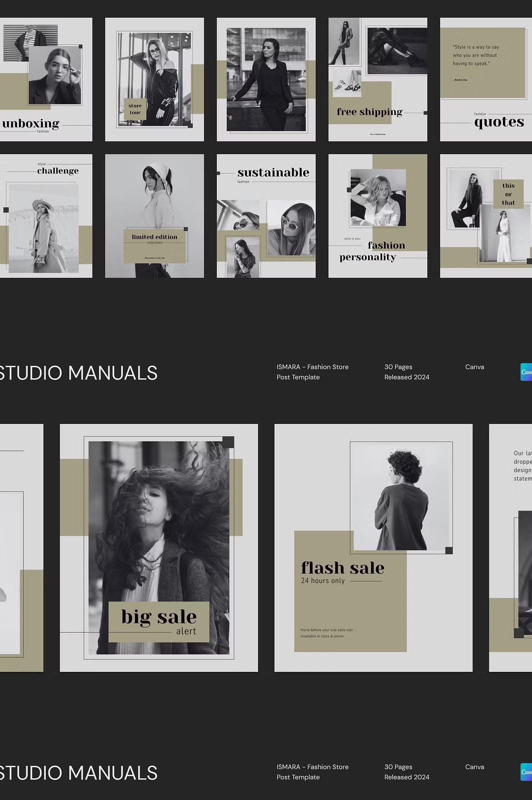Select the fashion quotes template thumbnail
This screenshot has height=800, width=532.
(486, 79)
